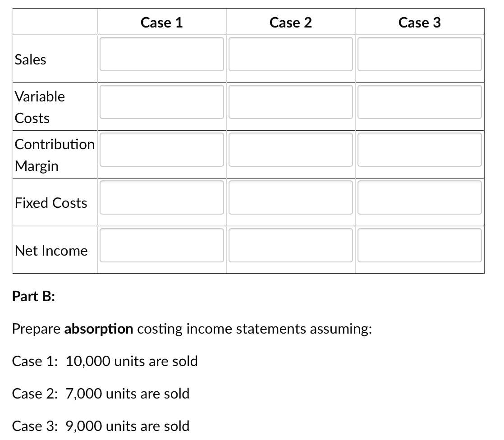Click the Case 1 column header
Viewport: 504px width, 440px height.
pyautogui.click(x=162, y=22)
